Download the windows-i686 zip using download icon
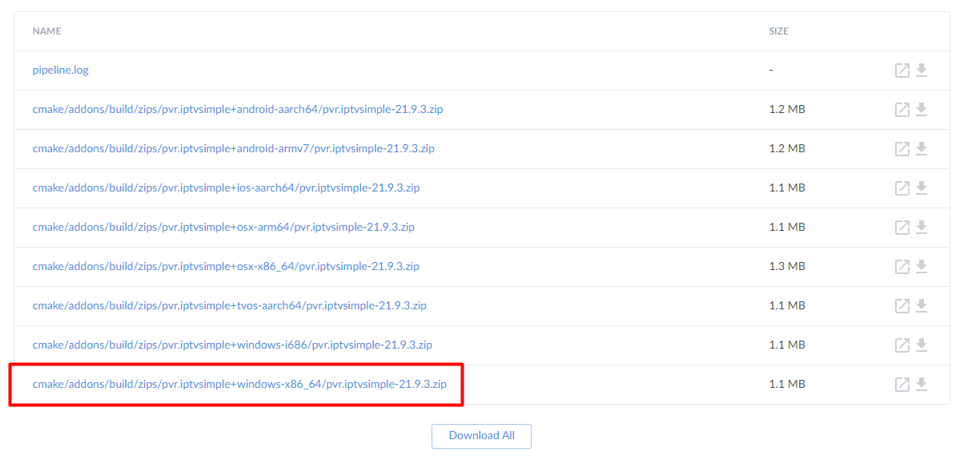 922,345
